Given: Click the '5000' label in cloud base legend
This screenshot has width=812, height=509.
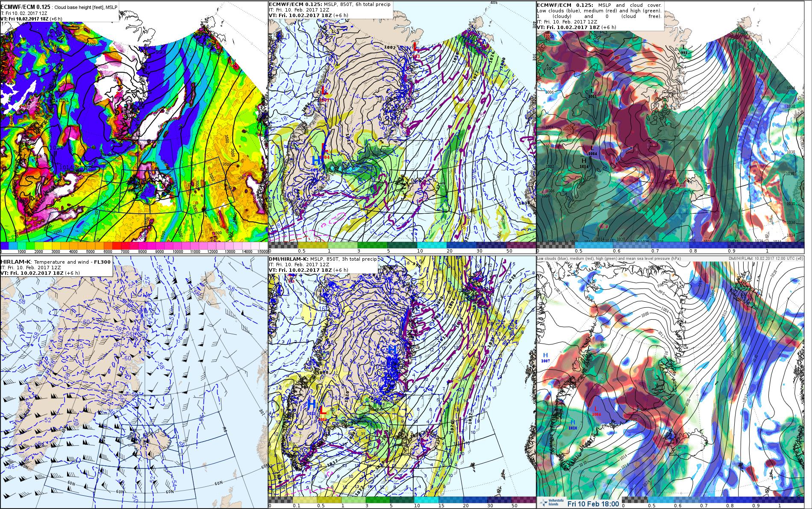Looking at the screenshot, I should [x=90, y=252].
